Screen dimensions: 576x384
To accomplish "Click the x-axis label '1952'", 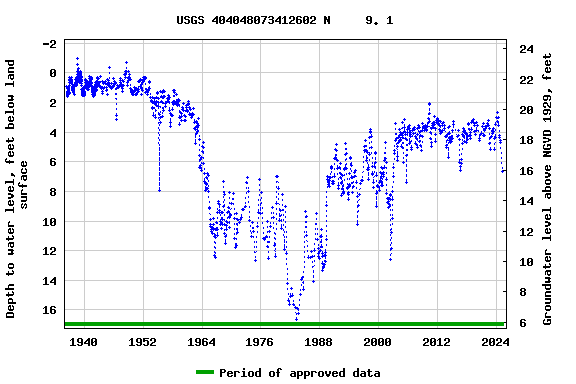I will tap(142, 342).
